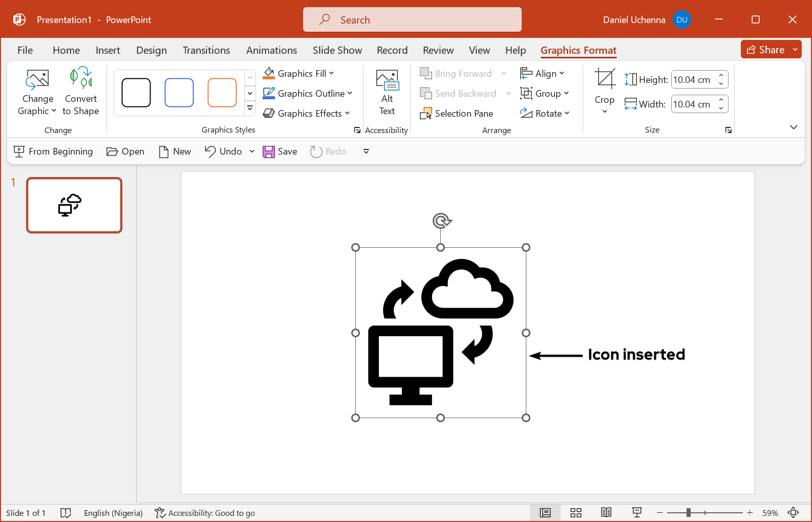
Task: Click the Undo button
Action: 224,151
